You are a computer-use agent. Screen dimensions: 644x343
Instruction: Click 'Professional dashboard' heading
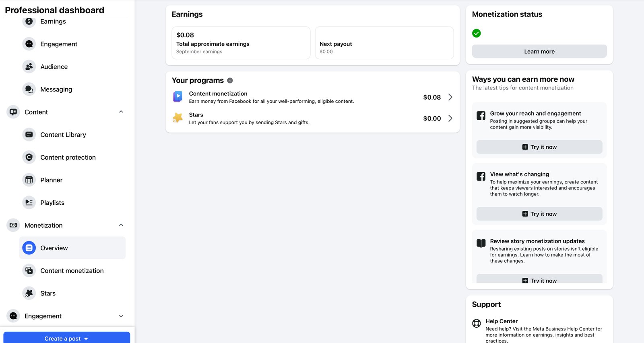click(55, 10)
